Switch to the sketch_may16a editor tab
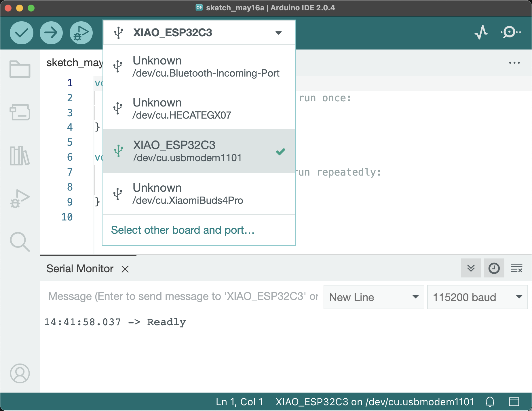The width and height of the screenshot is (532, 411). coord(75,63)
